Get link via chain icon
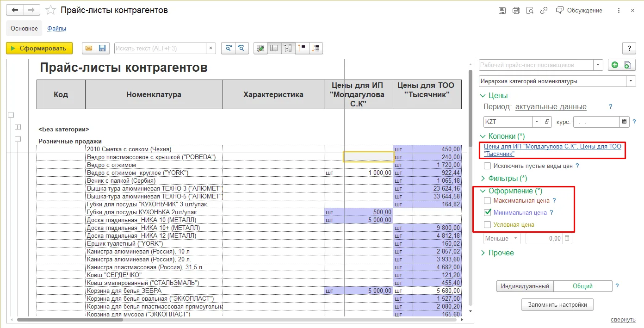Viewport: 644px width, 328px height. [x=544, y=10]
